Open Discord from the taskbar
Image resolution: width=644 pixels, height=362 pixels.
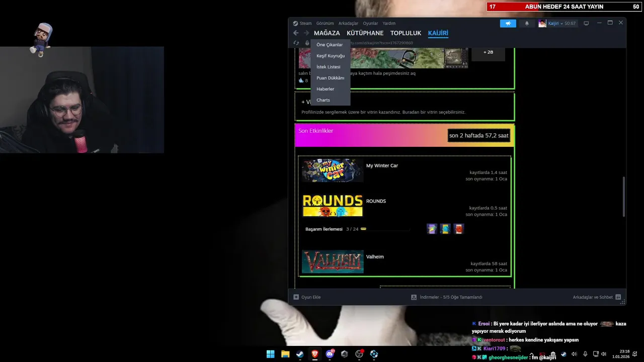click(x=330, y=354)
